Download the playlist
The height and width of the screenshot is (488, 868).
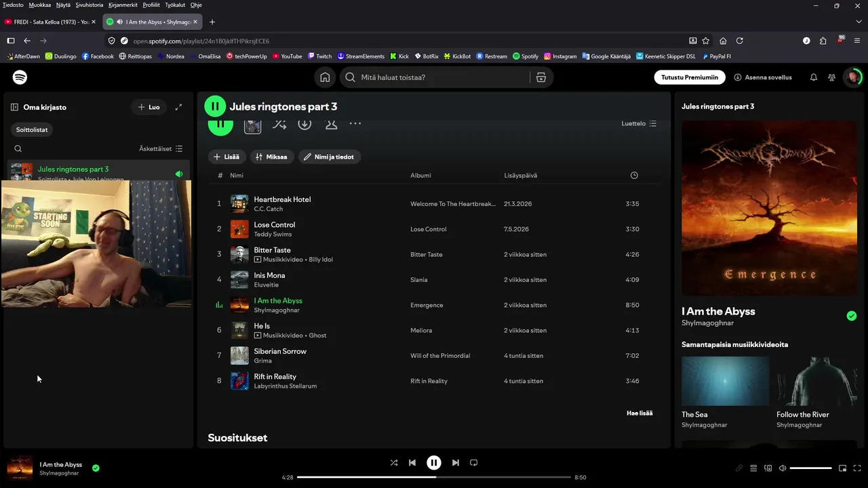tap(304, 124)
